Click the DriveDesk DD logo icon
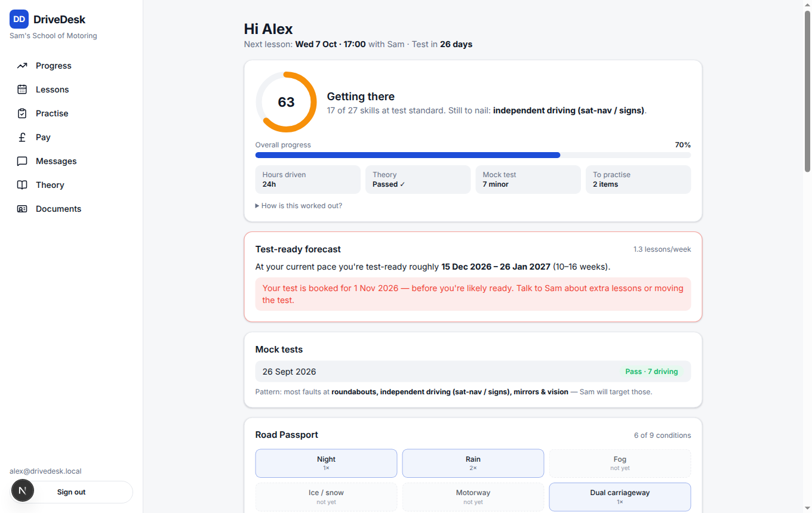This screenshot has width=812, height=513. [19, 19]
